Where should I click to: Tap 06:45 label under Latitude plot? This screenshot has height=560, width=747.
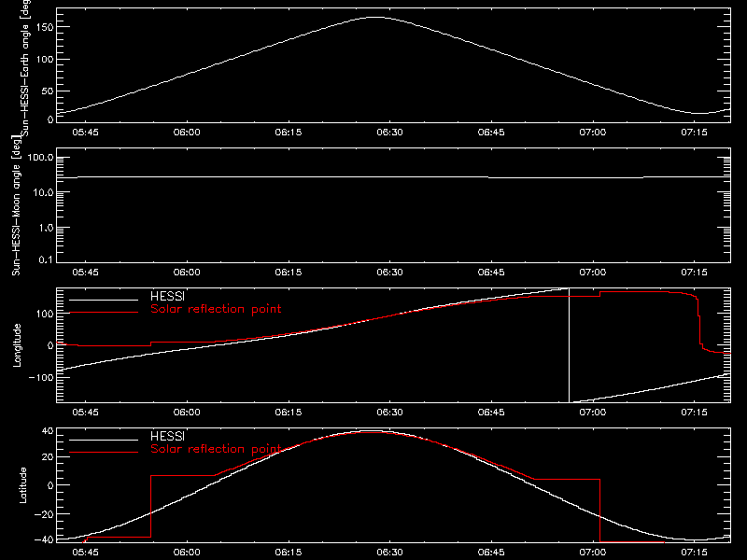coord(491,553)
